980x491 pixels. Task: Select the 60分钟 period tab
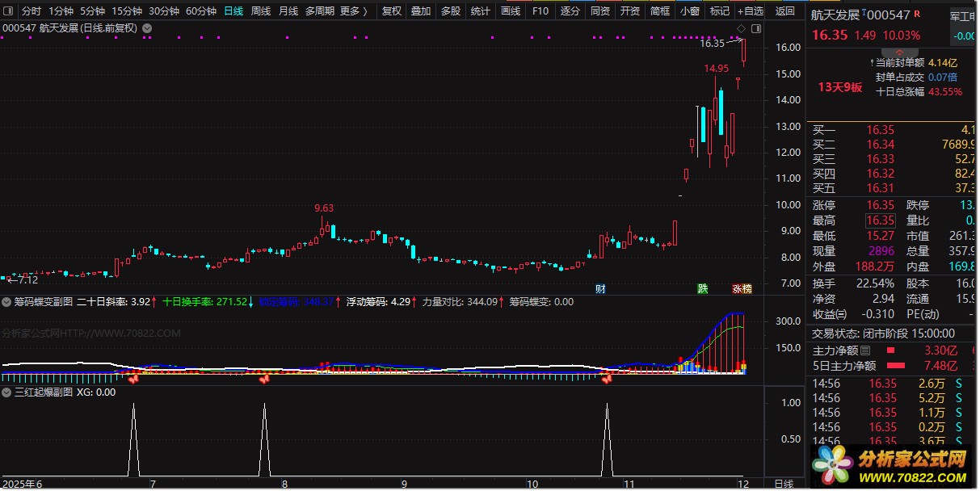pos(200,11)
